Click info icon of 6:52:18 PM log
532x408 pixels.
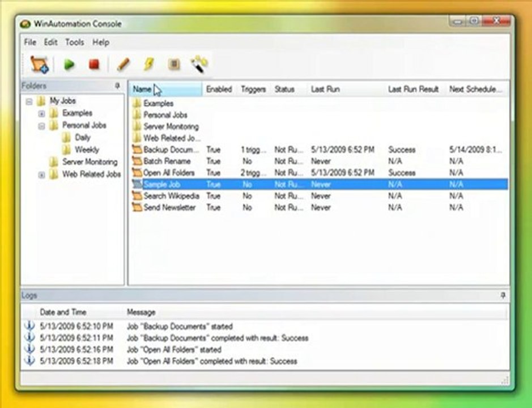(x=29, y=360)
